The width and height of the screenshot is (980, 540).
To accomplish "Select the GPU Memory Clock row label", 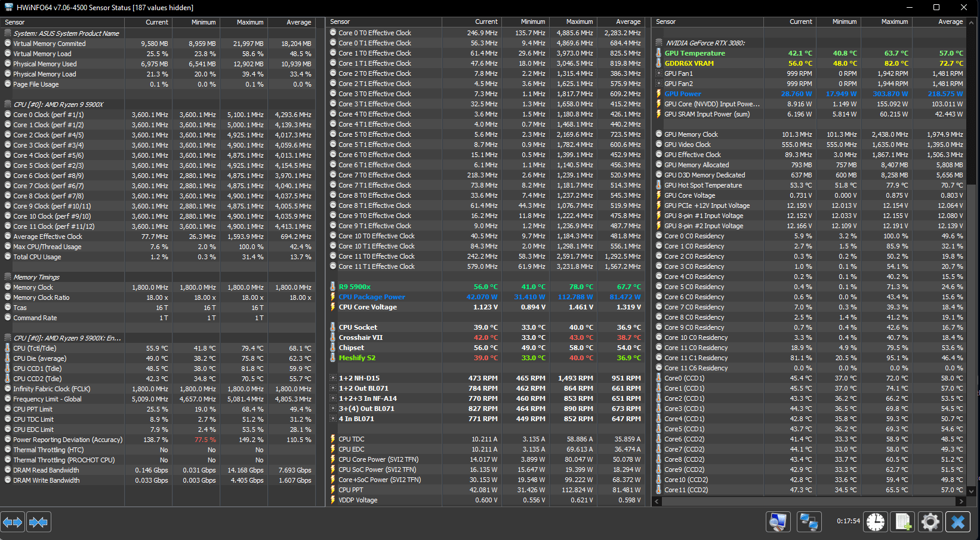I will point(691,134).
